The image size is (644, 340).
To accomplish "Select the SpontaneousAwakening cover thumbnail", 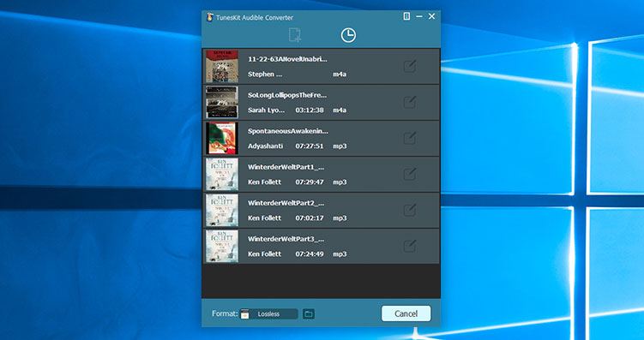I will coord(222,139).
